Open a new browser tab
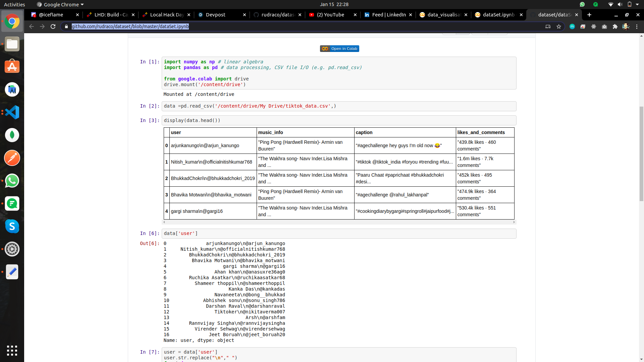Screen dimensions: 644x362 (589, 15)
